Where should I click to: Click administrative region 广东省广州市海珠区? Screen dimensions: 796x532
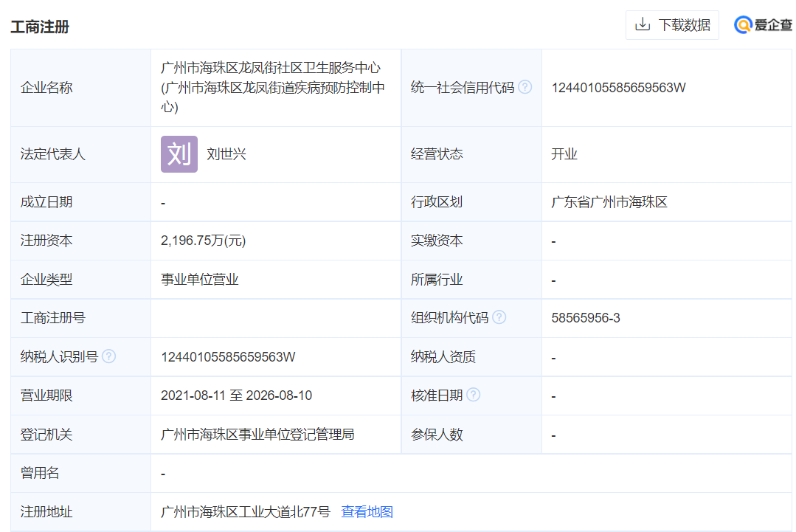coord(609,202)
